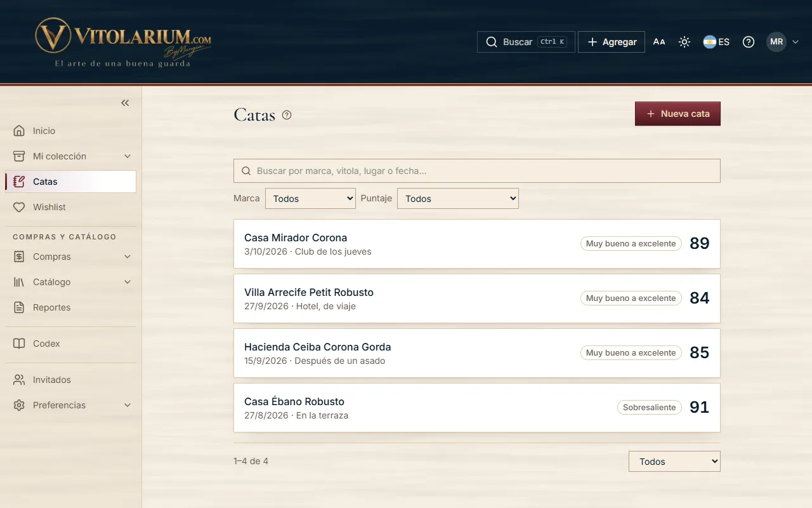812x508 pixels.
Task: Click the Nueva cata button
Action: (x=678, y=114)
